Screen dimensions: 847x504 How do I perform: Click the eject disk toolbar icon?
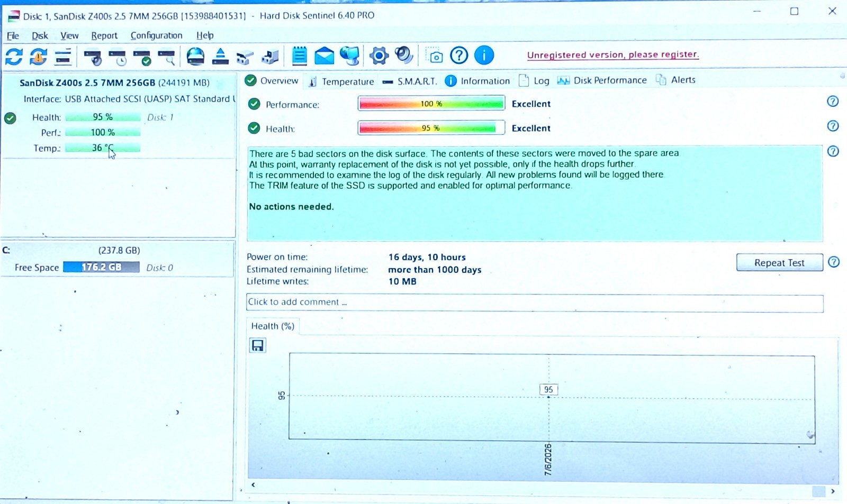coord(220,56)
